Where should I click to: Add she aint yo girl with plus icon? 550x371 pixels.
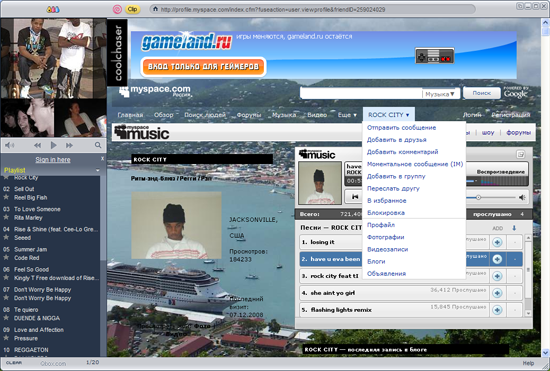coord(497,293)
